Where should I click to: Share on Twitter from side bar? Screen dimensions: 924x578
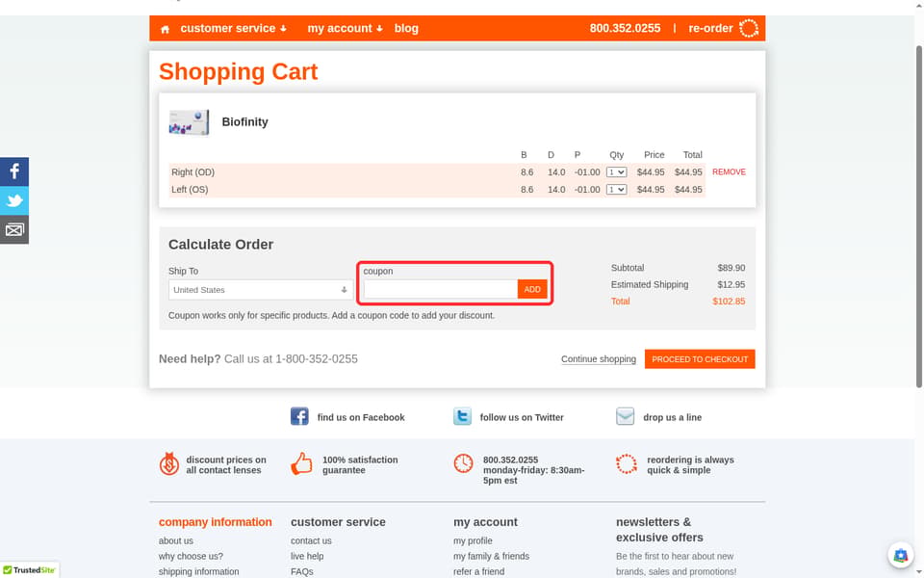(14, 200)
